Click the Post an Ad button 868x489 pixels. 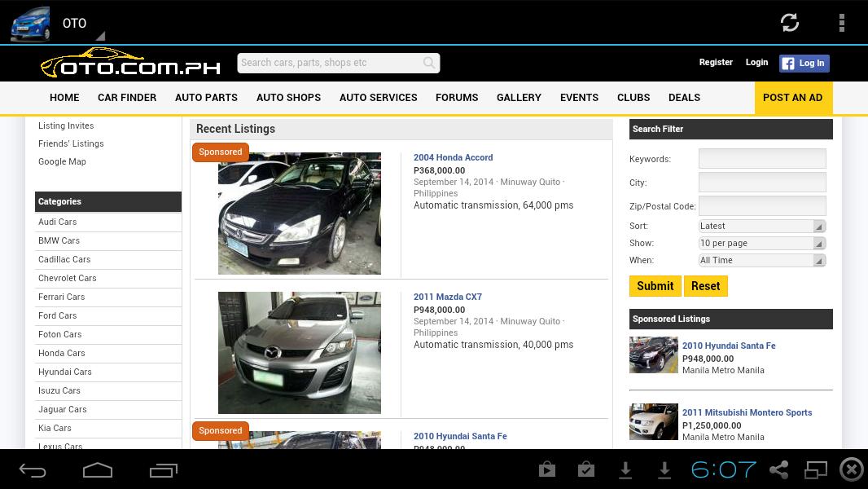(x=792, y=98)
